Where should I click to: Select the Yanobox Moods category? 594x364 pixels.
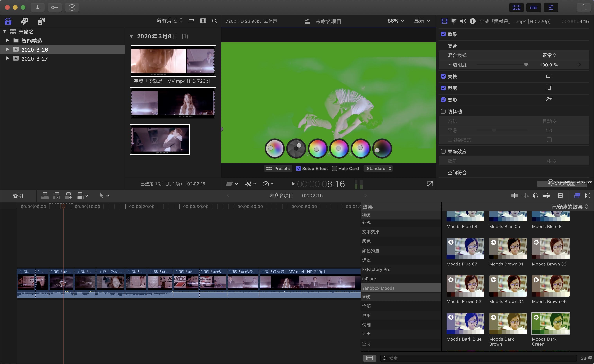401,288
